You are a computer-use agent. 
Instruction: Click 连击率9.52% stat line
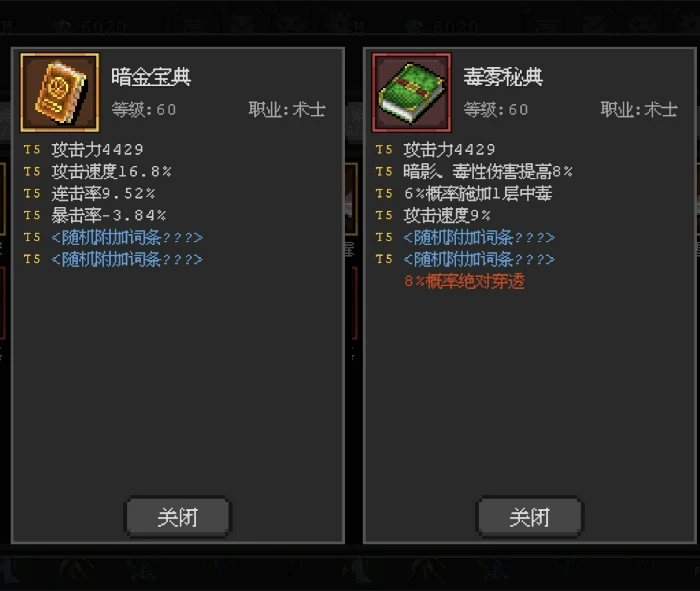(103, 193)
